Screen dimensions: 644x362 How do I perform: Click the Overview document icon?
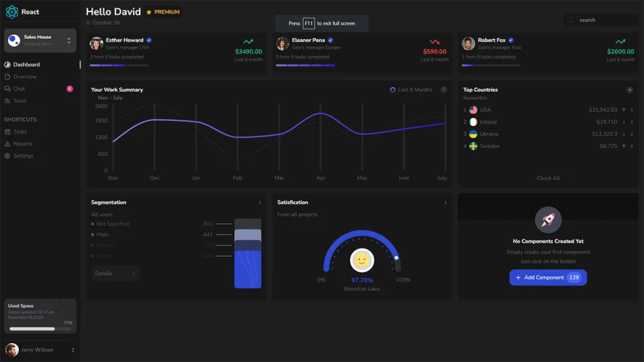point(7,76)
